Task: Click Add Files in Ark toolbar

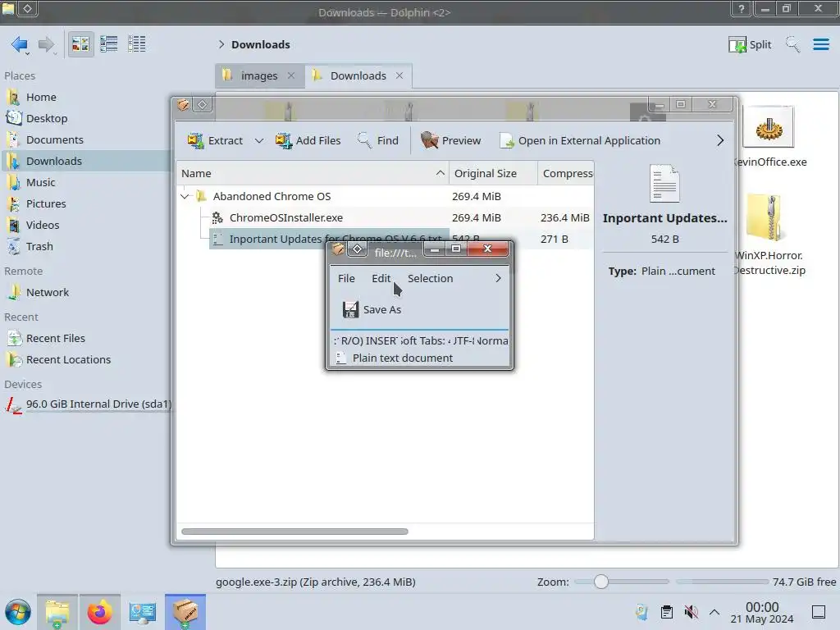Action: pos(308,141)
